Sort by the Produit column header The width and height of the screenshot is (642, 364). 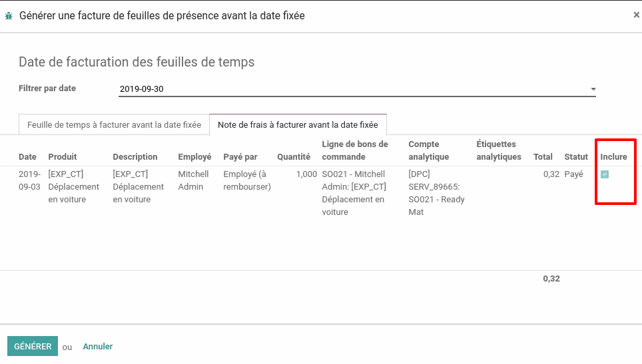[x=63, y=156]
